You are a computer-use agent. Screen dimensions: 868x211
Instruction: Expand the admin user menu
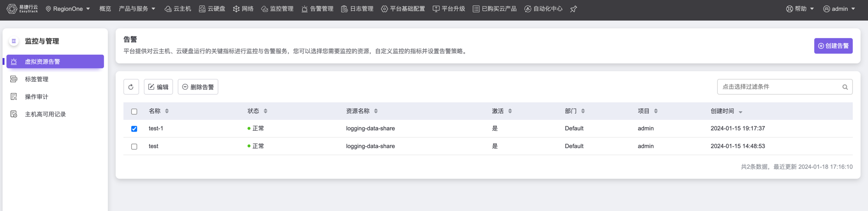coord(839,9)
